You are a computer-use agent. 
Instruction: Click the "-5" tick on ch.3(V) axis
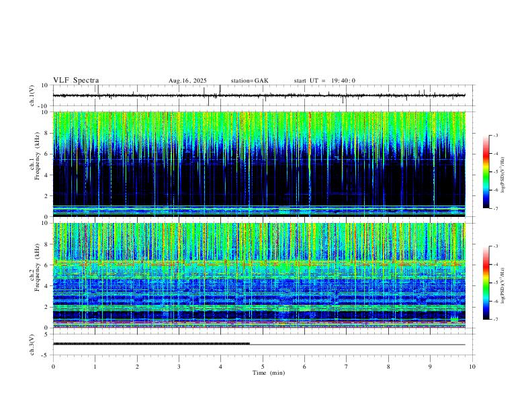click(x=46, y=355)
